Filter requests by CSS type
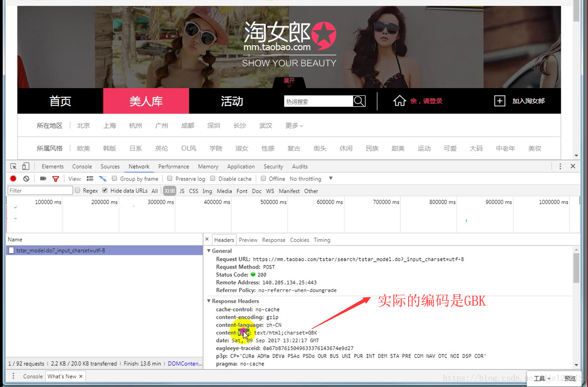The image size is (588, 387). [193, 191]
